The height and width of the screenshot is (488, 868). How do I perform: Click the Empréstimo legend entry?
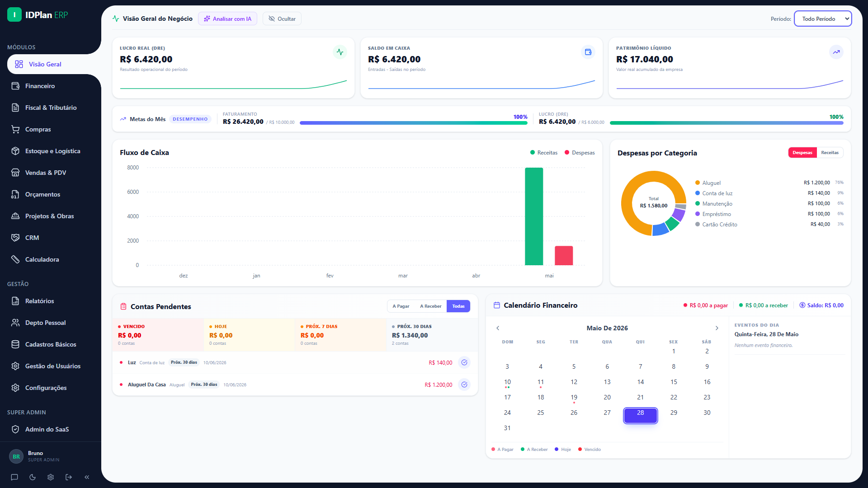click(717, 214)
